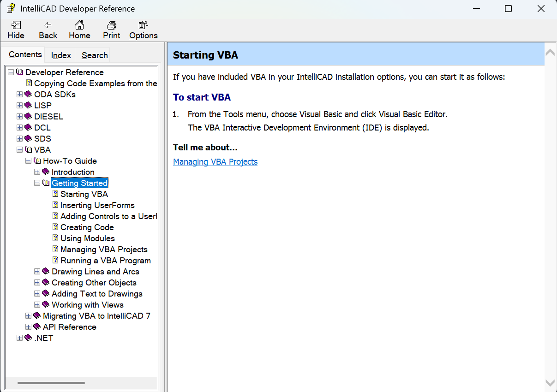The height and width of the screenshot is (392, 557).
Task: Expand the .NET tree node
Action: tap(19, 338)
